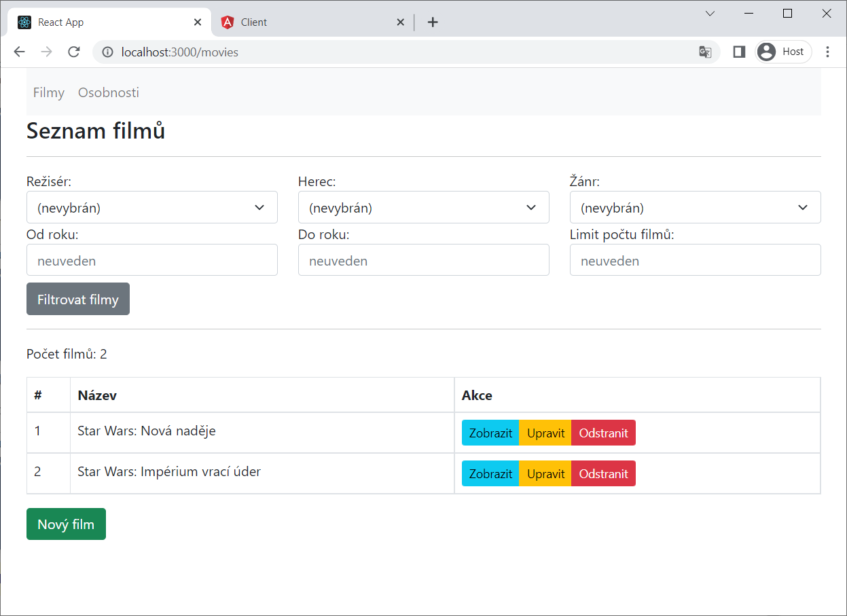Click the back navigation arrow
This screenshot has width=847, height=616.
pyautogui.click(x=19, y=52)
